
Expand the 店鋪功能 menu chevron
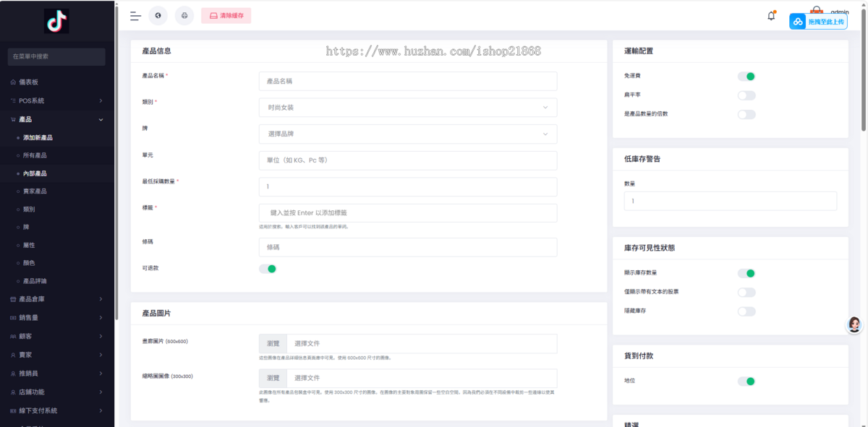101,392
